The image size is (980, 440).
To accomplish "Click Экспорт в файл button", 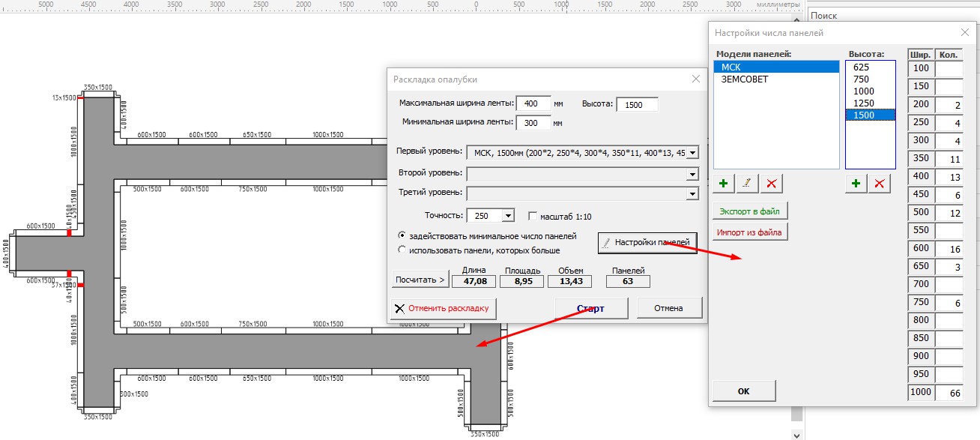I will pos(751,211).
